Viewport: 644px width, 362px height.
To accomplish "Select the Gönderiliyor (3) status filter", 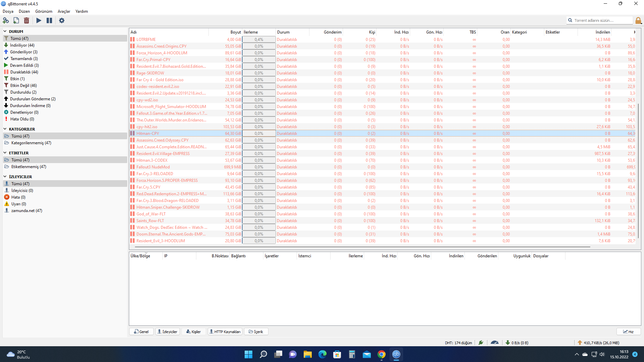I will pos(65,52).
